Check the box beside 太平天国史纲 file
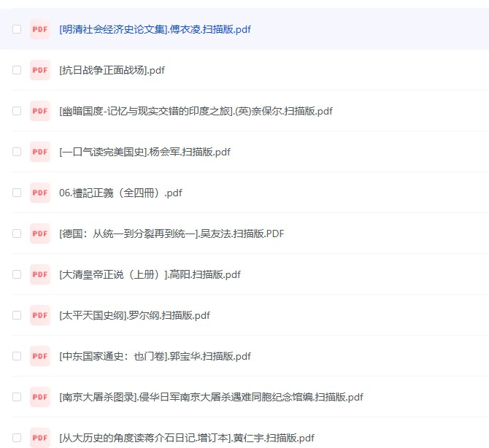The image size is (489, 448). 17,315
